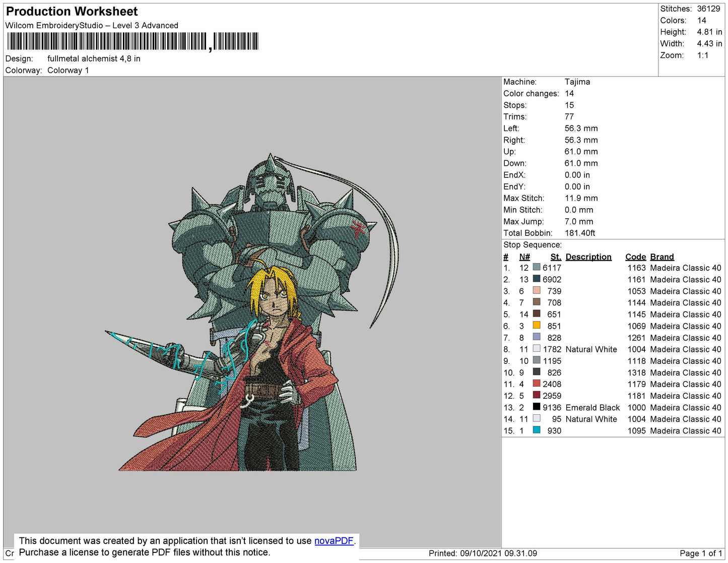Click the N# column header
Image resolution: width=728 pixels, height=563 pixels.
coord(524,257)
